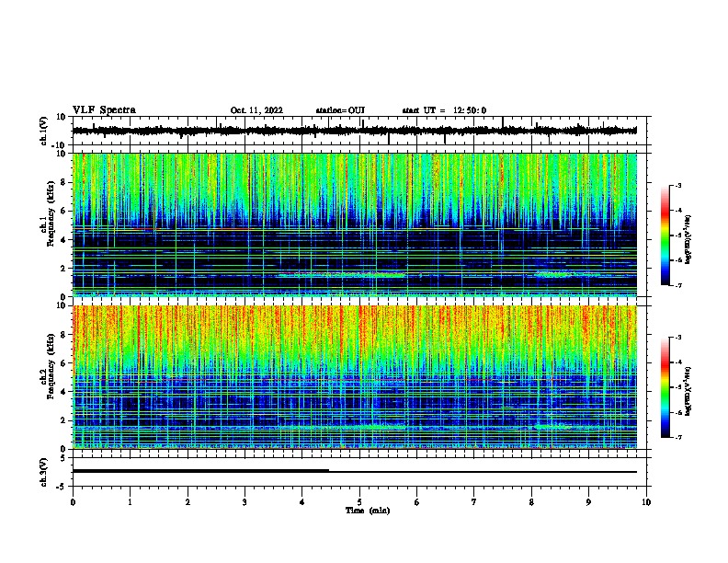Click the "ch.3(V)" axis label
Image resolution: width=728 pixels, height=563 pixels.
click(x=44, y=472)
